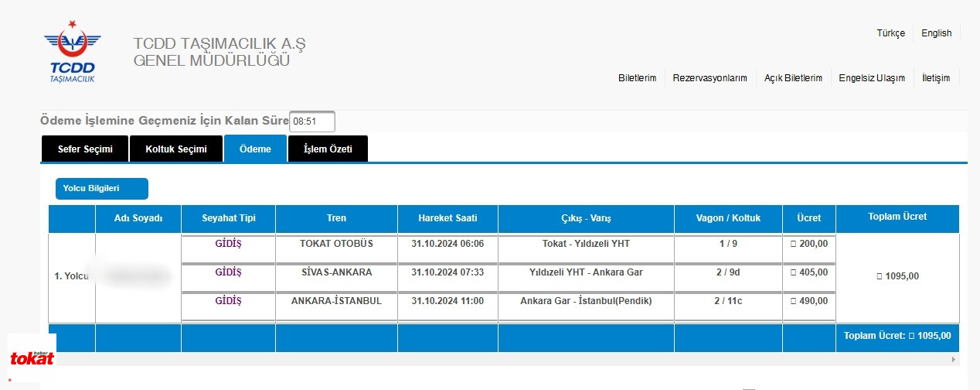Click the TCDD Taşımacılık logo
This screenshot has height=390, width=980.
pos(72,52)
